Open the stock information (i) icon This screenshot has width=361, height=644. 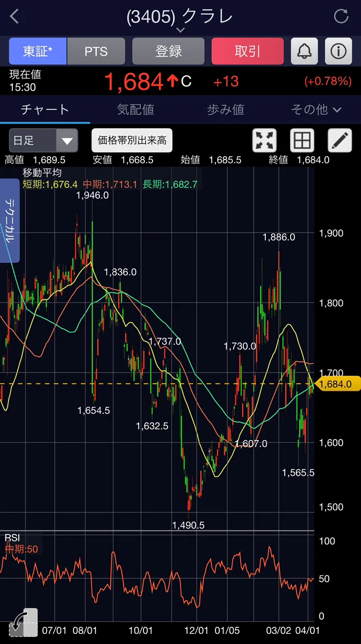(x=338, y=52)
